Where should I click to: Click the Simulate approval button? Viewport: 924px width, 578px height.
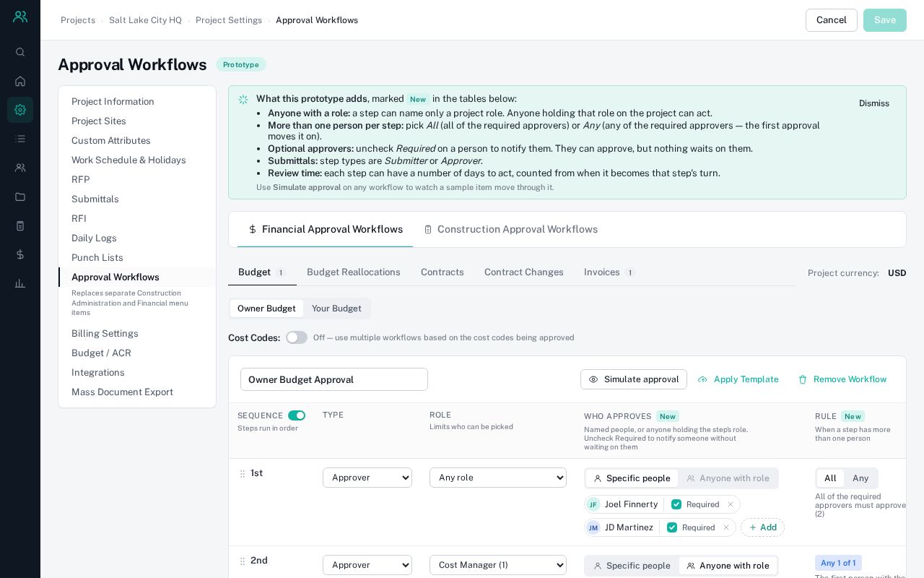click(634, 379)
